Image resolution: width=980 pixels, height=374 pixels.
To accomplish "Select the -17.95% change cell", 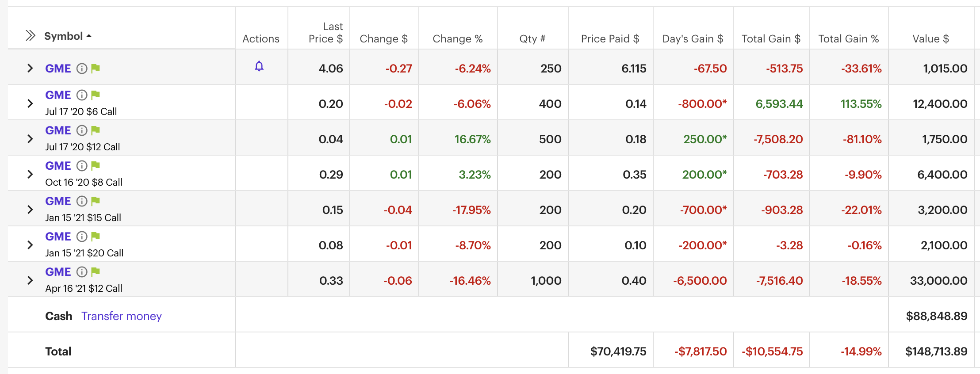I will click(471, 210).
